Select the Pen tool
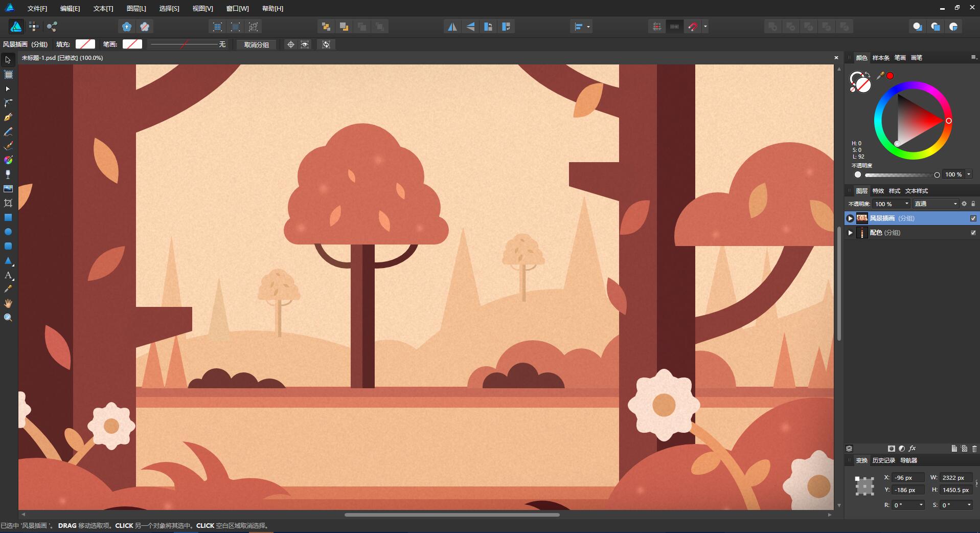The width and height of the screenshot is (980, 533). click(x=8, y=117)
